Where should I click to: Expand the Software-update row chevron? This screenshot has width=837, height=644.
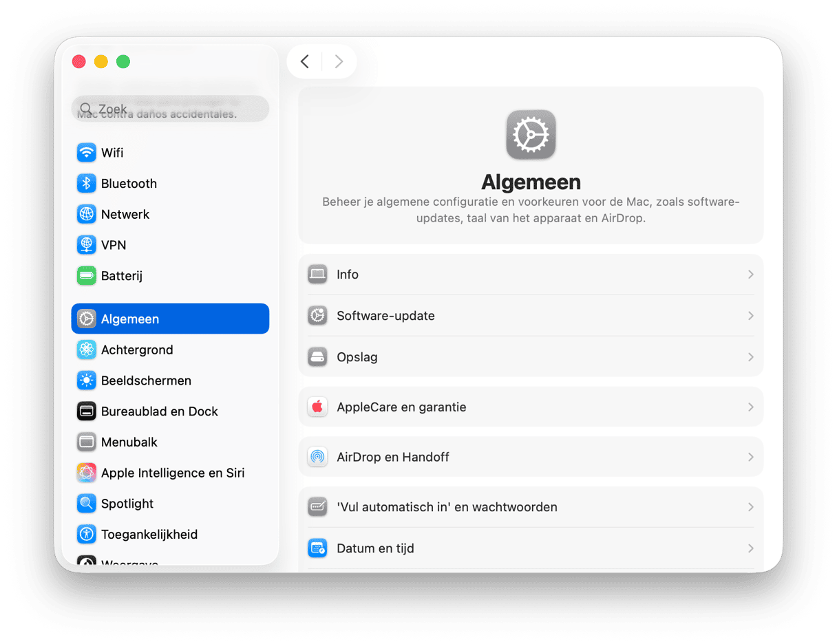(x=750, y=316)
